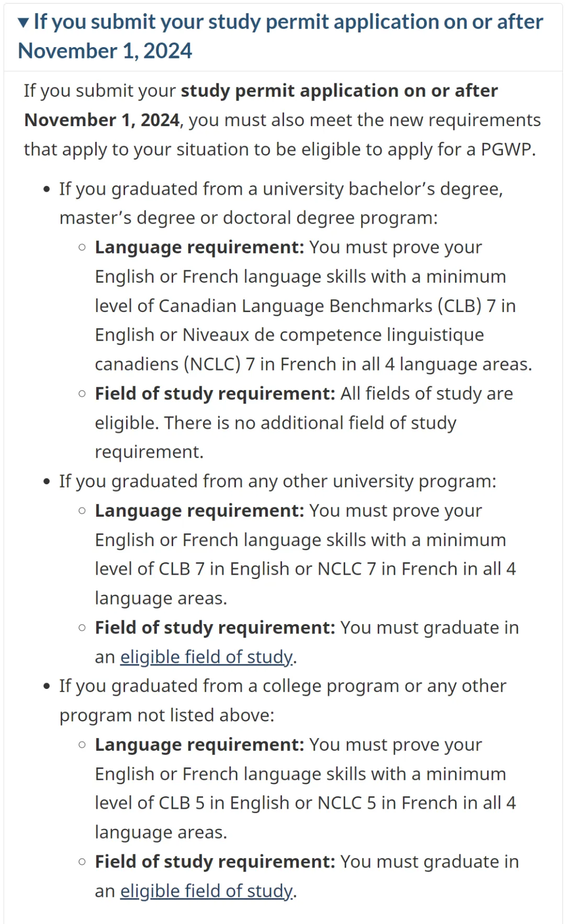Click the 'November 1, 2024' heading text

tap(105, 51)
